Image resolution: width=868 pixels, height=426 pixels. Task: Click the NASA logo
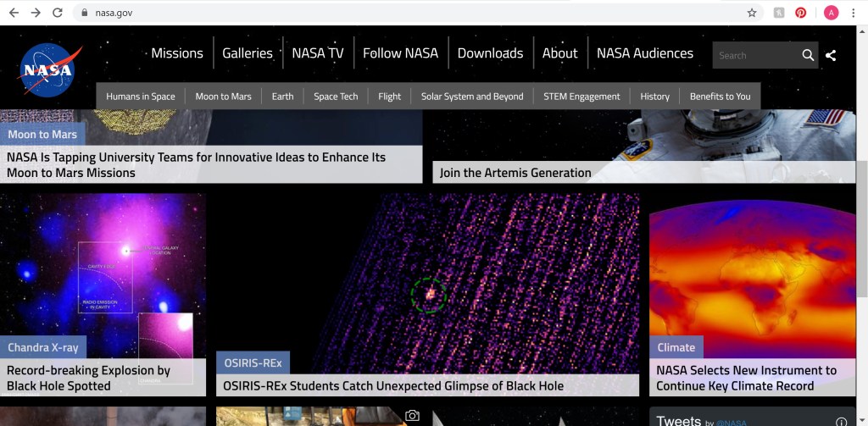point(47,70)
